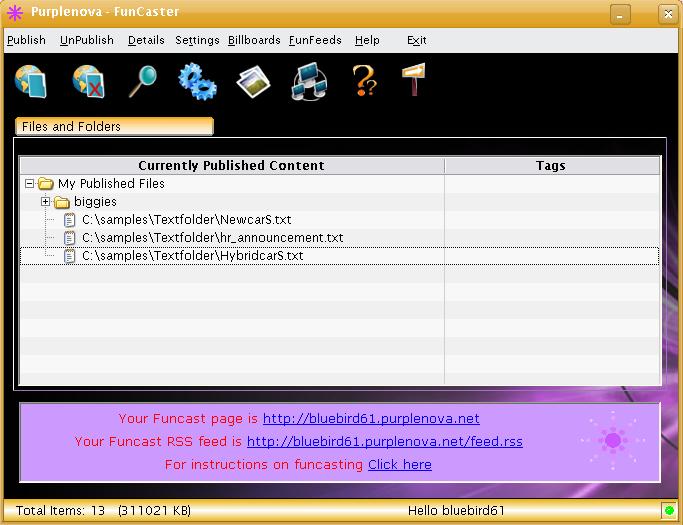Select the Files and Folders tab
Viewport: 683px width, 525px height.
click(x=115, y=126)
